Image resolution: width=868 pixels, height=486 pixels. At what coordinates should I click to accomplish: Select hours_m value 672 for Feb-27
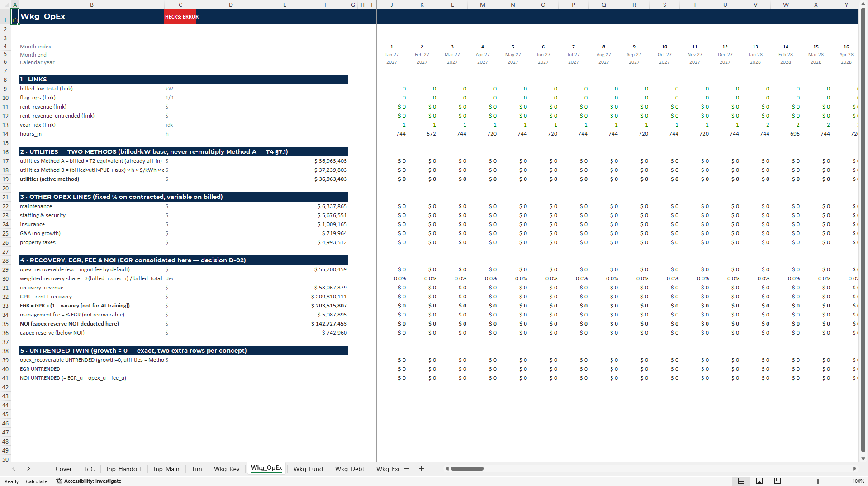pyautogui.click(x=431, y=134)
